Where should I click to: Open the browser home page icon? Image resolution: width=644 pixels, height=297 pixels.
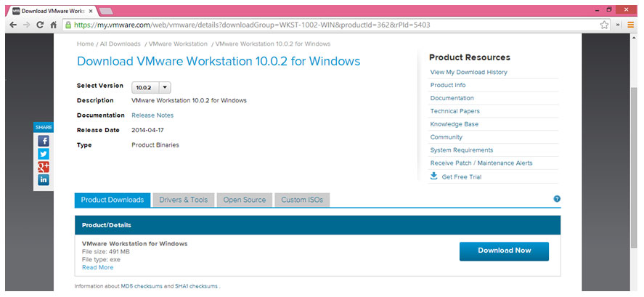[x=54, y=25]
